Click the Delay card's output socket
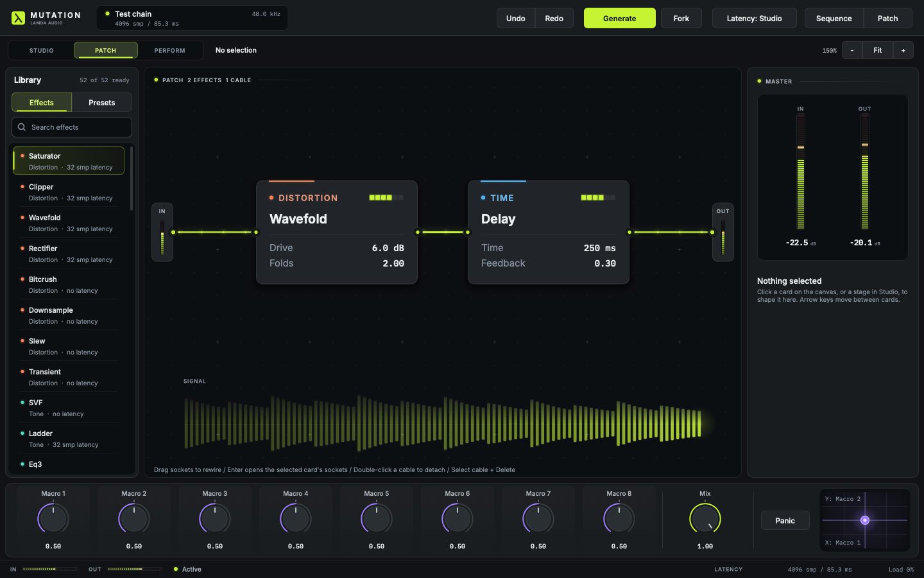Screen dimensions: 924x578 click(x=629, y=232)
